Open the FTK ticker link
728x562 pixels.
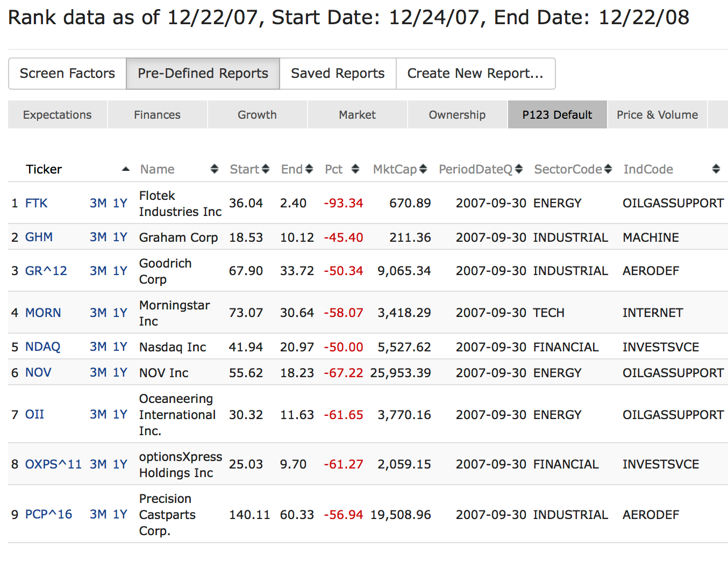pos(37,203)
